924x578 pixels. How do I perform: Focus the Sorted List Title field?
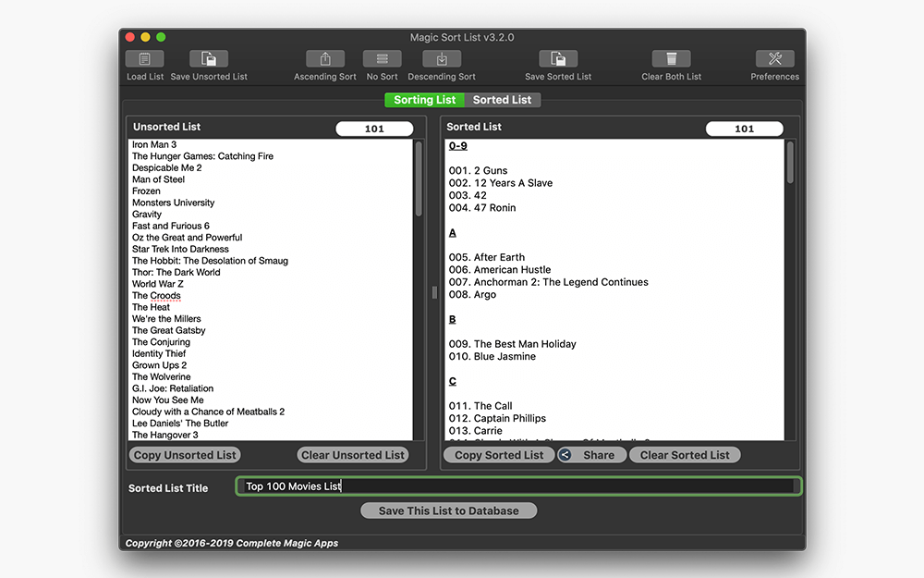[518, 486]
